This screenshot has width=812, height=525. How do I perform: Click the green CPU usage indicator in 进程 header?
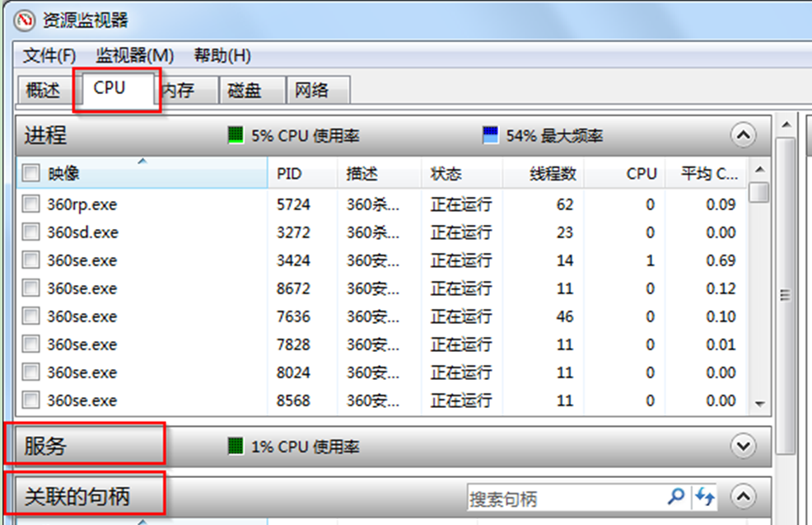[x=236, y=135]
